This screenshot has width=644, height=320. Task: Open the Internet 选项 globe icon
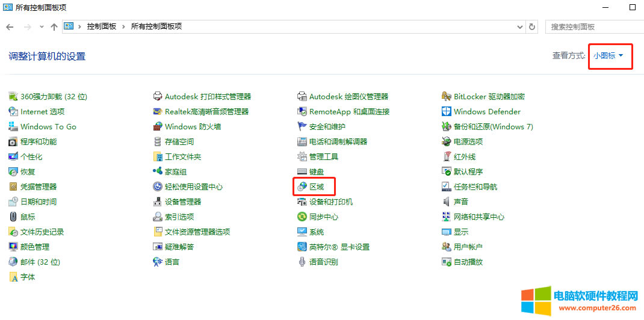click(x=14, y=112)
